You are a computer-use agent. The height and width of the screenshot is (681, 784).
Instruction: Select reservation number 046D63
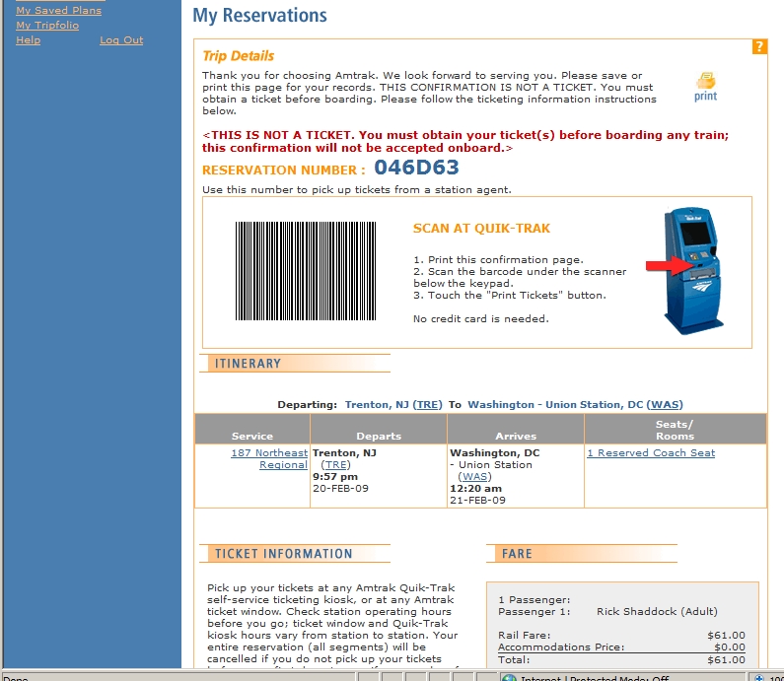tap(416, 168)
